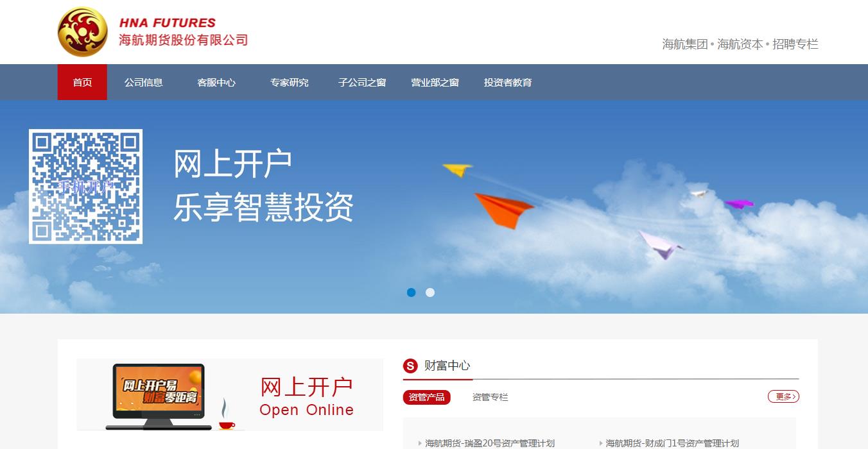Open 海航期货-瑞盈20号资产管理计划 entry
The width and height of the screenshot is (868, 449).
490,443
